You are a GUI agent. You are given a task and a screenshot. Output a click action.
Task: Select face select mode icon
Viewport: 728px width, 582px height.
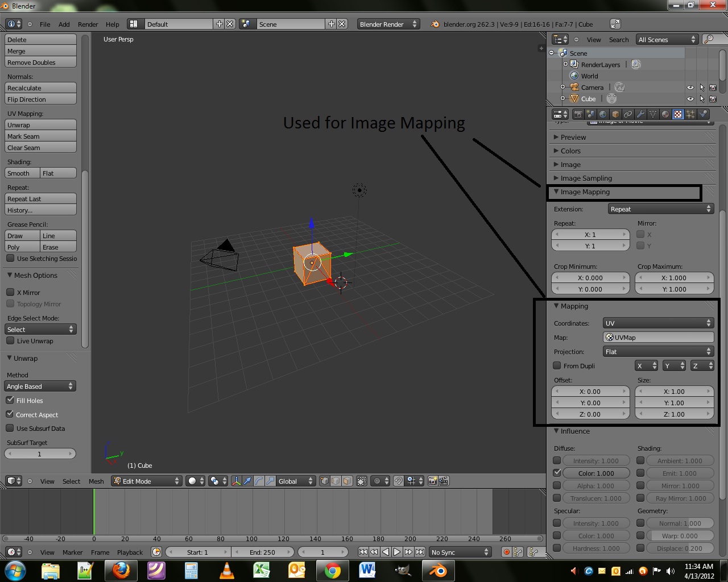click(x=347, y=481)
